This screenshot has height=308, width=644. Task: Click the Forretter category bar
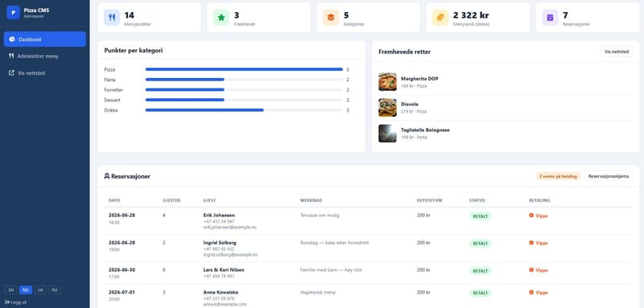pyautogui.click(x=244, y=90)
